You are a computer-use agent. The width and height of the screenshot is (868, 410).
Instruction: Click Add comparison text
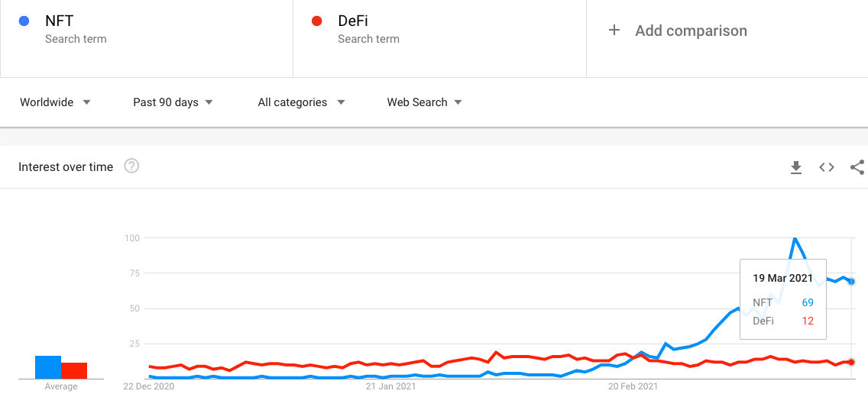[691, 31]
